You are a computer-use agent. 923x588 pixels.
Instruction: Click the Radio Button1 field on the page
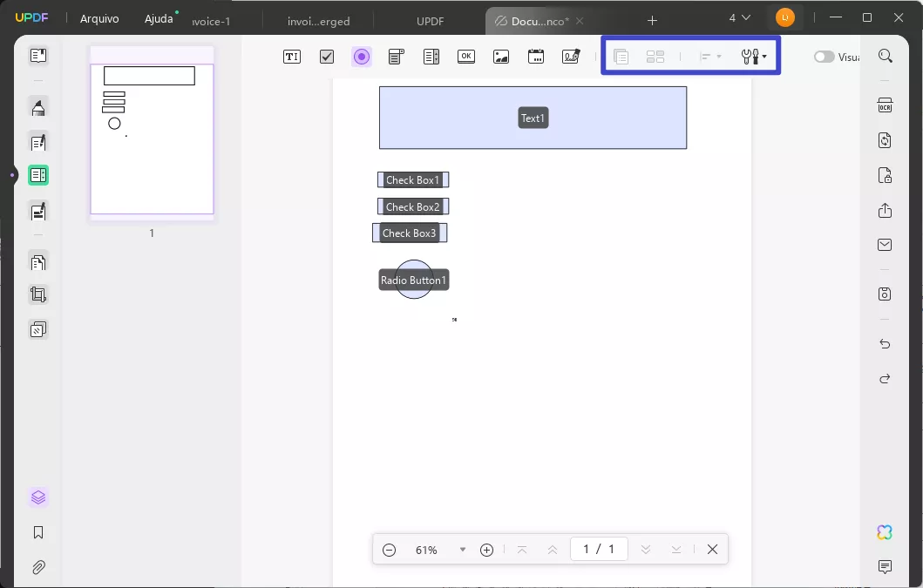pyautogui.click(x=413, y=280)
